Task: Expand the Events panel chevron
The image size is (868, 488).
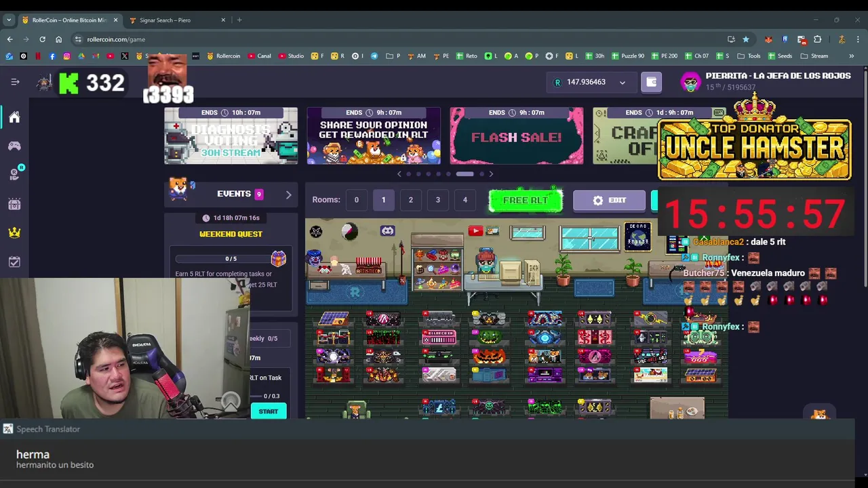Action: pyautogui.click(x=288, y=195)
